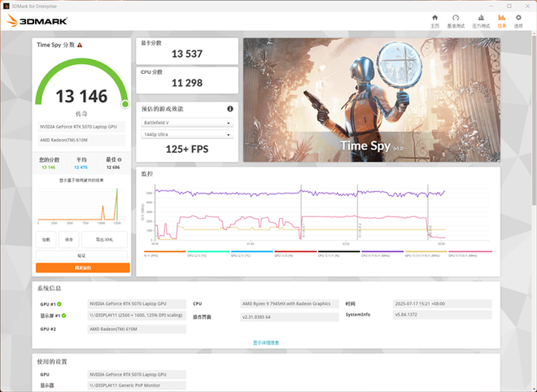Expand 显示详细信息 system details link

(x=266, y=342)
